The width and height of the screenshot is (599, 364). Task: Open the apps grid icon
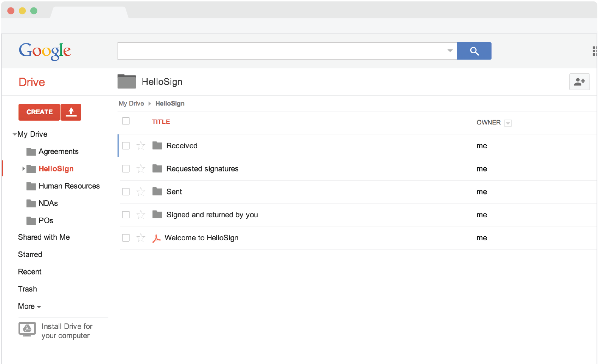[x=595, y=51]
